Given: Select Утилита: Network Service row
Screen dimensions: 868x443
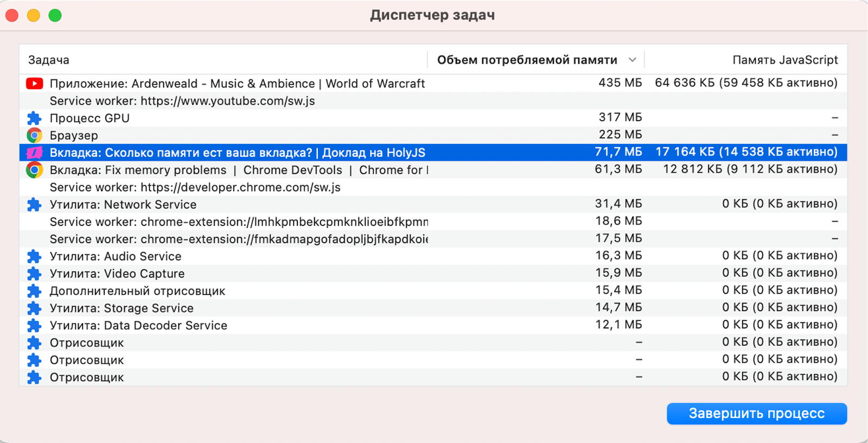Looking at the screenshot, I should (x=433, y=204).
